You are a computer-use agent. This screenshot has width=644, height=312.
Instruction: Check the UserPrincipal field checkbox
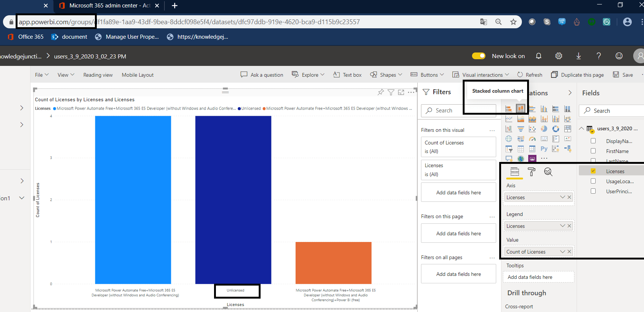(x=593, y=191)
